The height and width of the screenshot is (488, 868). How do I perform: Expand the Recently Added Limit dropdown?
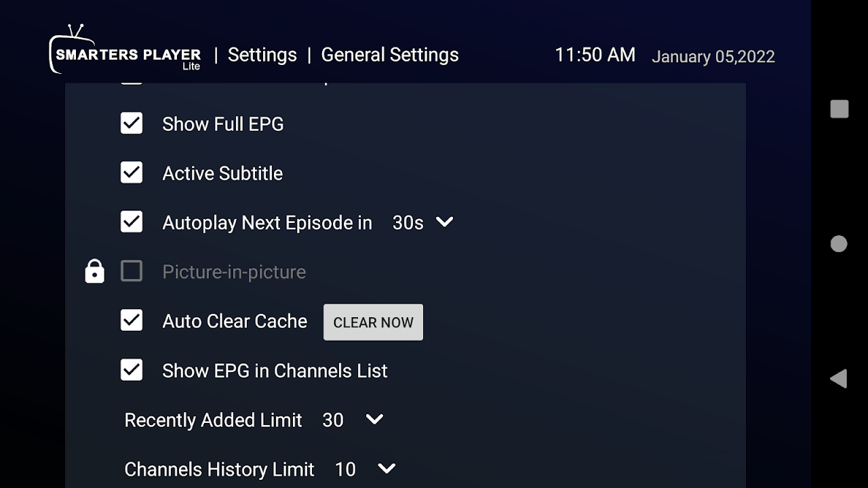point(353,420)
